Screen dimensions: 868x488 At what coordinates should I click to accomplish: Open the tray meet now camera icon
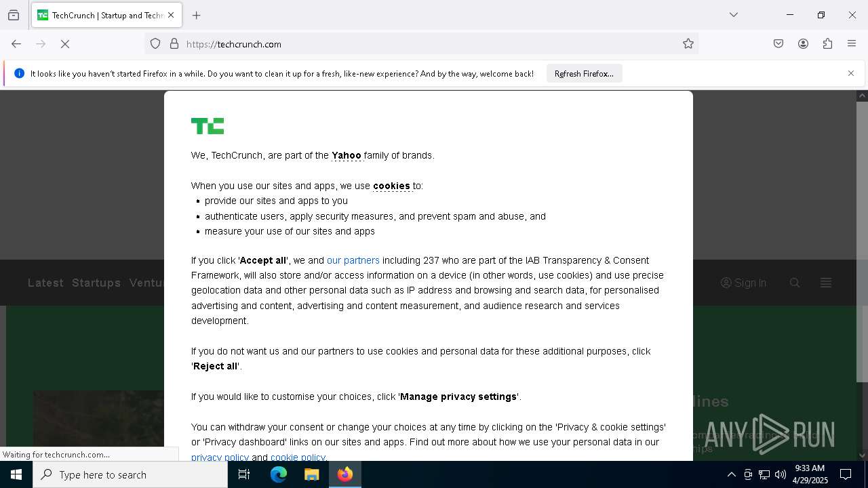pyautogui.click(x=748, y=474)
